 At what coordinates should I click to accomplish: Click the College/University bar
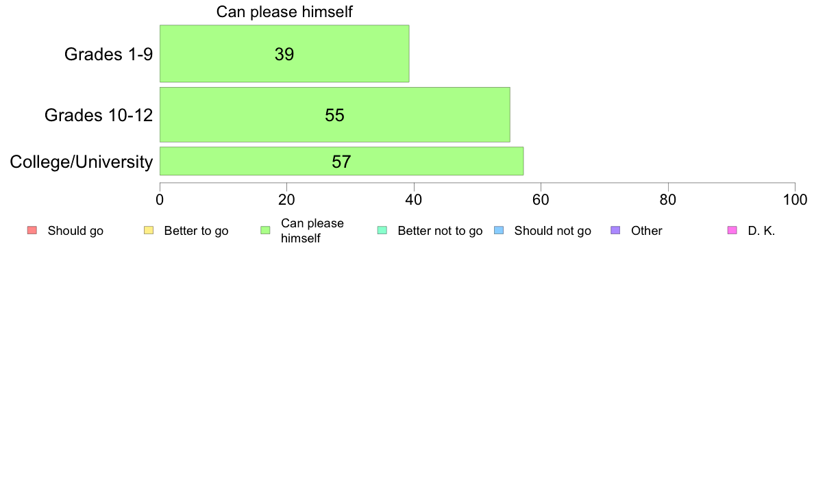pos(342,162)
